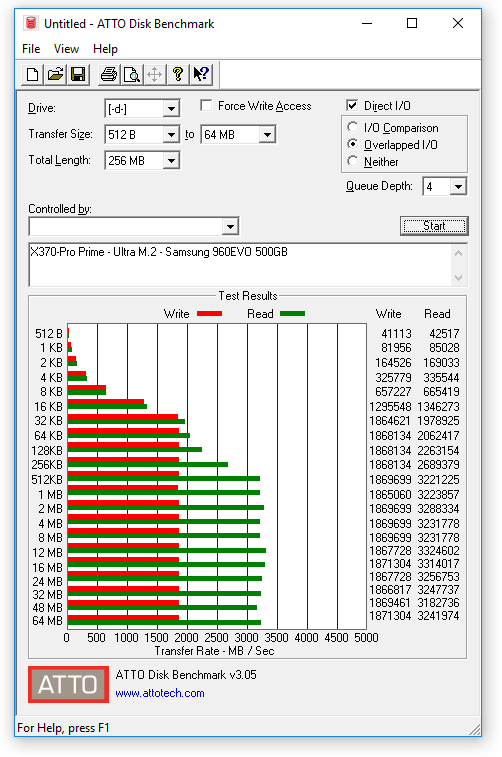This screenshot has width=502, height=757.
Task: Click the red ATTO logo
Action: click(x=69, y=684)
